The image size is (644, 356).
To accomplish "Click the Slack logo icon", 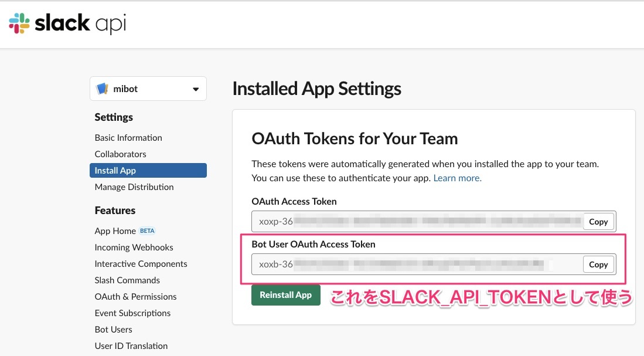I will pos(19,23).
